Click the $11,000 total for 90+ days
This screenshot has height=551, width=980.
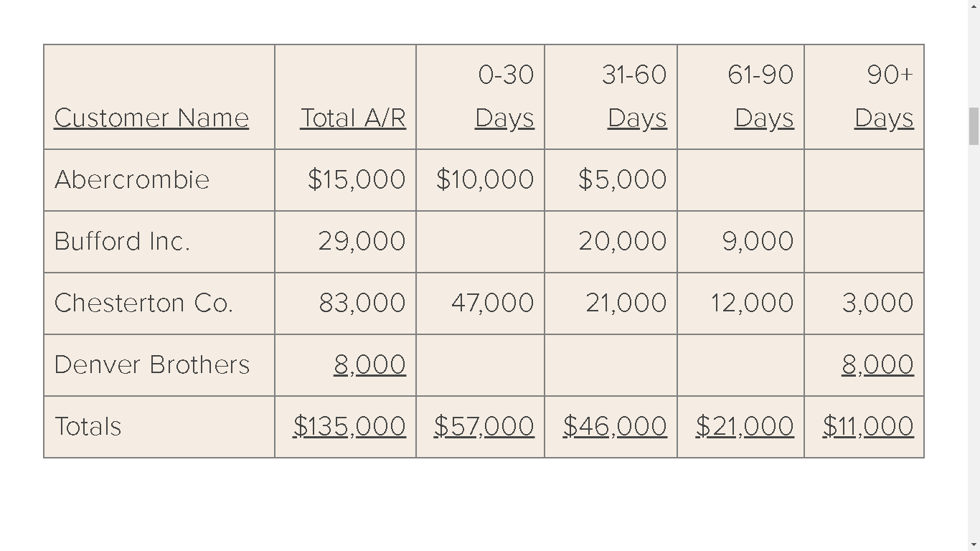click(x=868, y=426)
